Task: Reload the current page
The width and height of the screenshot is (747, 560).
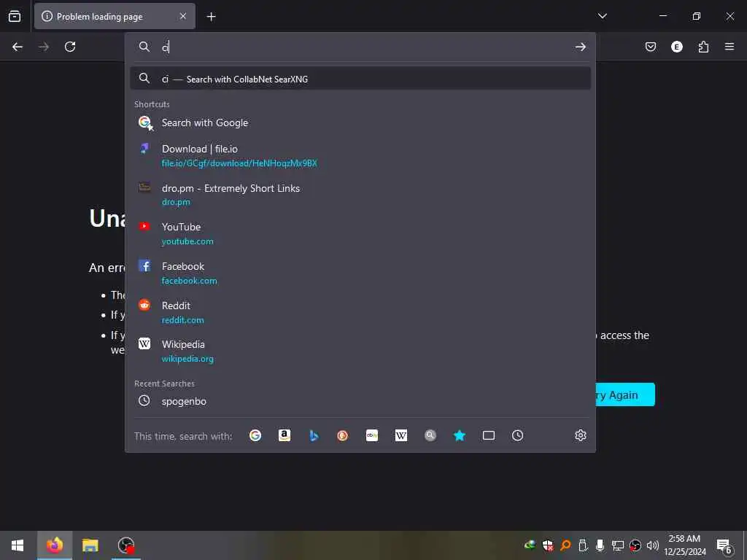Action: pyautogui.click(x=70, y=47)
